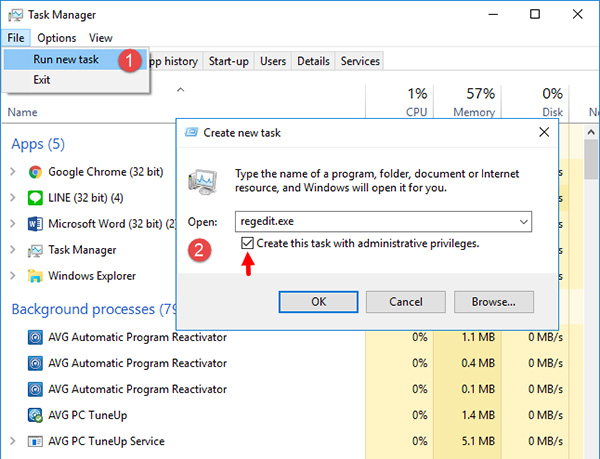Select the AVG Automatic Program Reactivator 0.4 MB row
This screenshot has width=600, height=459.
point(293,363)
